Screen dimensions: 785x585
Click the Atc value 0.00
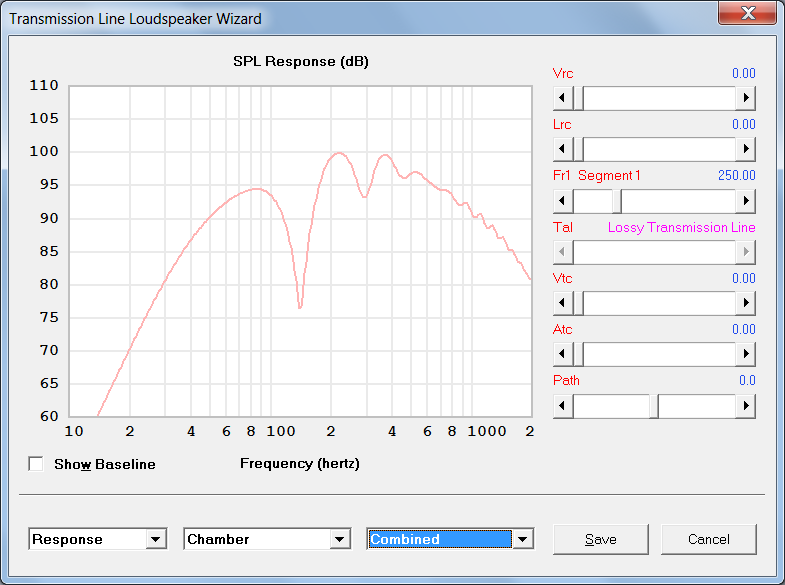pos(743,330)
